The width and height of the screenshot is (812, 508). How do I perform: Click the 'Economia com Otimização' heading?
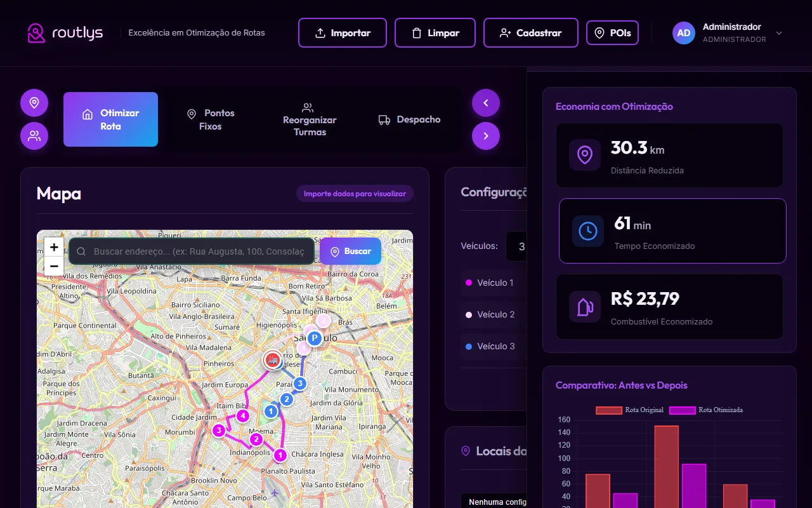[614, 107]
